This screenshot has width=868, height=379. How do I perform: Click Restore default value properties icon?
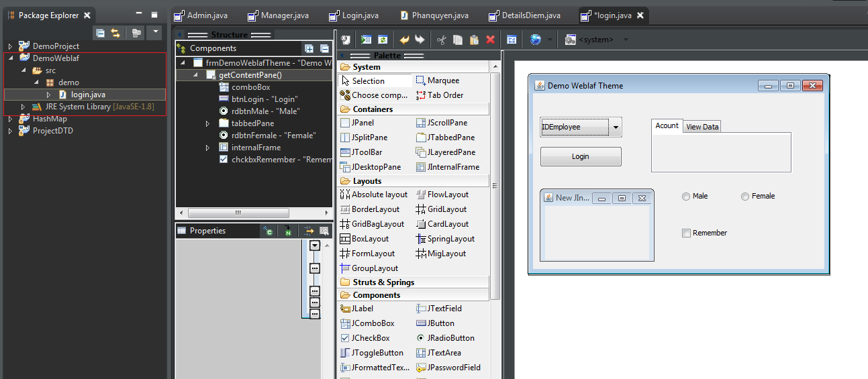click(x=324, y=231)
